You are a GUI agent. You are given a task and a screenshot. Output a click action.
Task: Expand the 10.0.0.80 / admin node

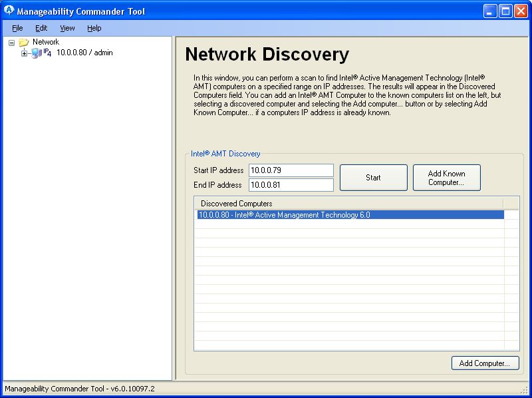[24, 53]
